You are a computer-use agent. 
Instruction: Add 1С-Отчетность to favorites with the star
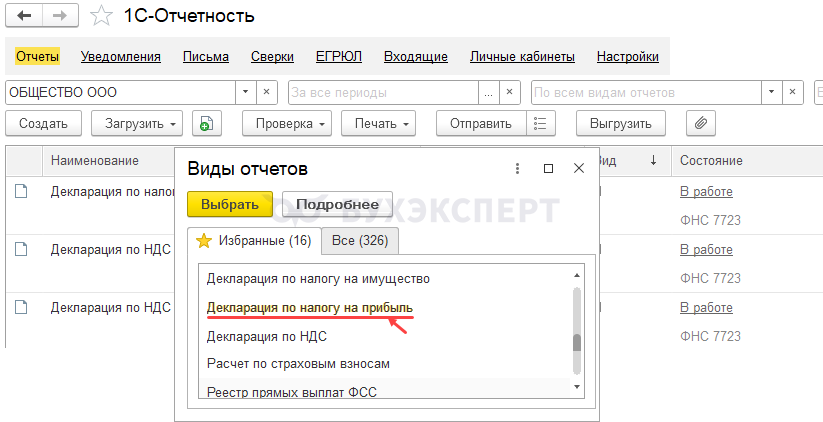[101, 16]
